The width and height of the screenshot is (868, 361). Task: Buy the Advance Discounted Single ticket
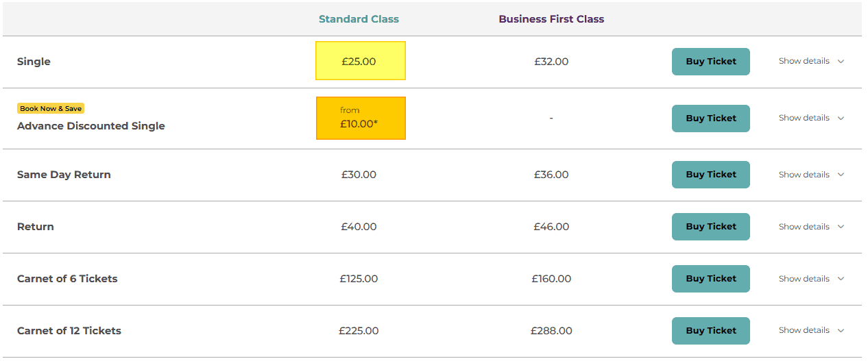(x=711, y=119)
